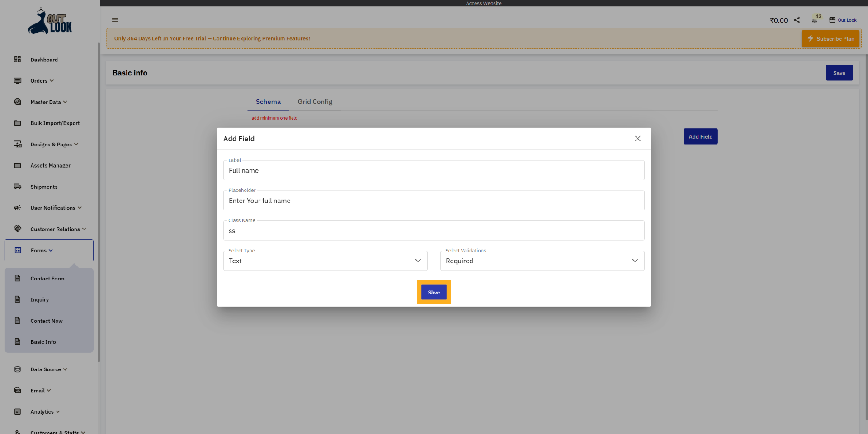Click the Placeholder input field
The height and width of the screenshot is (434, 868).
434,201
